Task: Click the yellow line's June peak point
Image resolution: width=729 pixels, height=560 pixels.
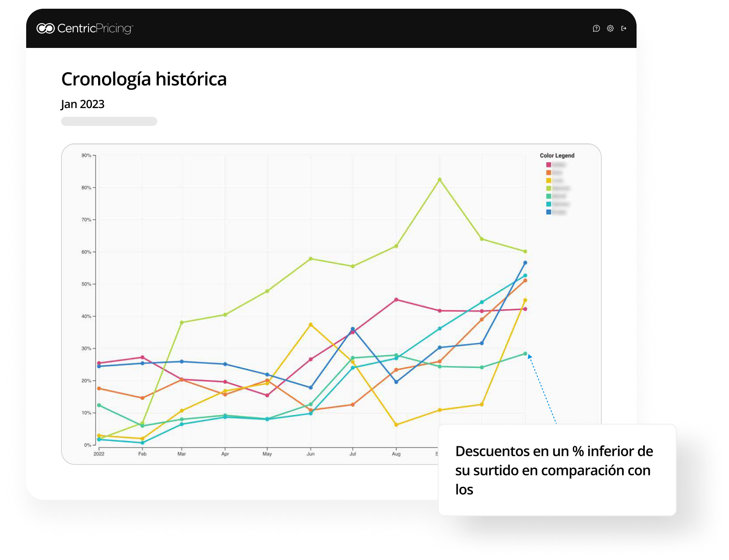Action: coord(310,325)
